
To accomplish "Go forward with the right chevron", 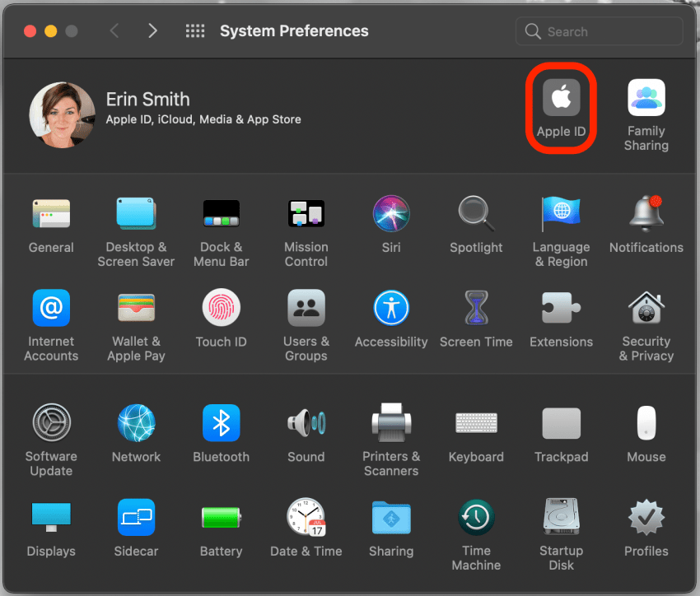I will [x=152, y=31].
